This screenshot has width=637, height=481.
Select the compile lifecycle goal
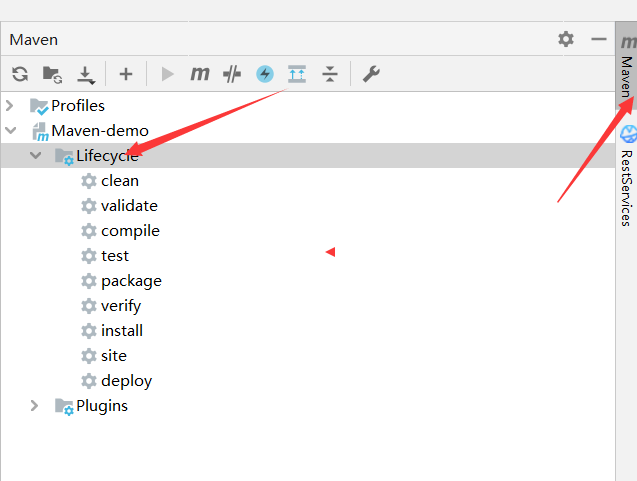click(308, 231)
